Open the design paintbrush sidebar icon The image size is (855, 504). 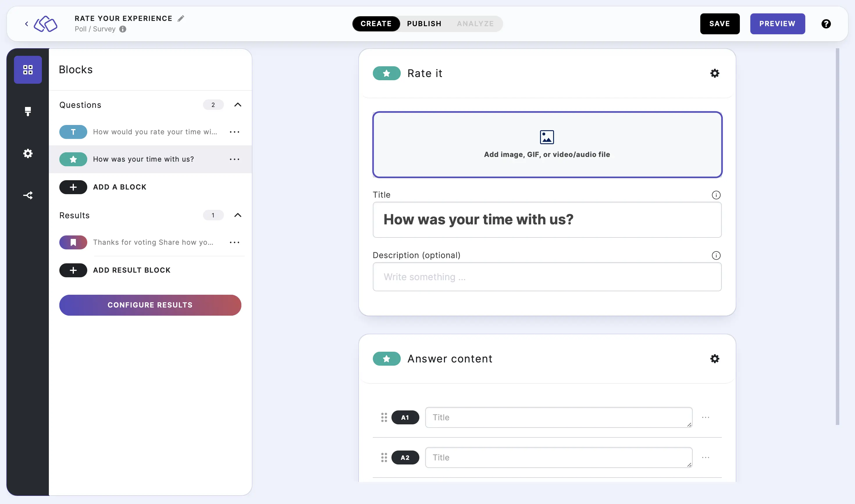coord(28,111)
